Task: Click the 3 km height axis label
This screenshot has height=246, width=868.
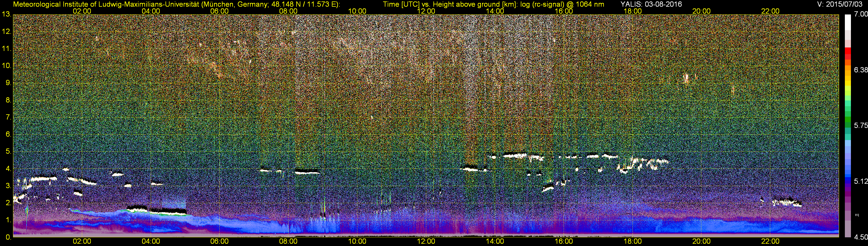Action: click(x=8, y=186)
